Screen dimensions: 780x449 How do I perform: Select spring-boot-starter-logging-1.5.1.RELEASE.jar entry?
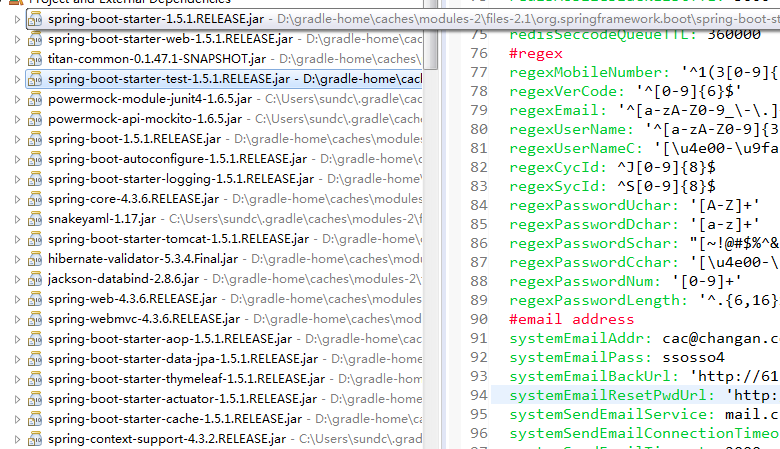pos(181,179)
